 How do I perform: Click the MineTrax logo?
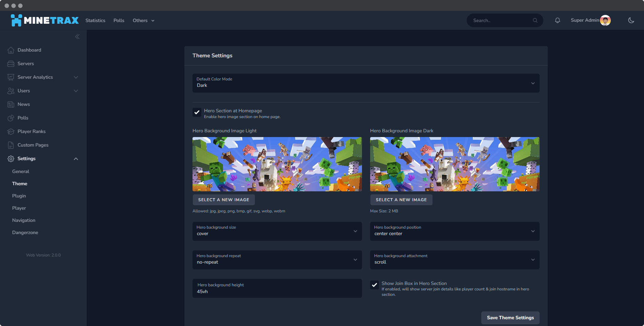45,20
